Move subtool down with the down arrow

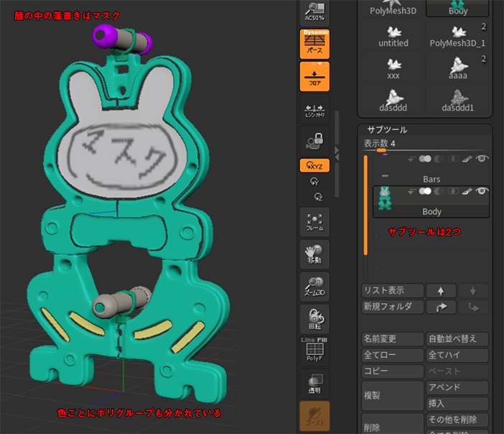[x=473, y=291]
